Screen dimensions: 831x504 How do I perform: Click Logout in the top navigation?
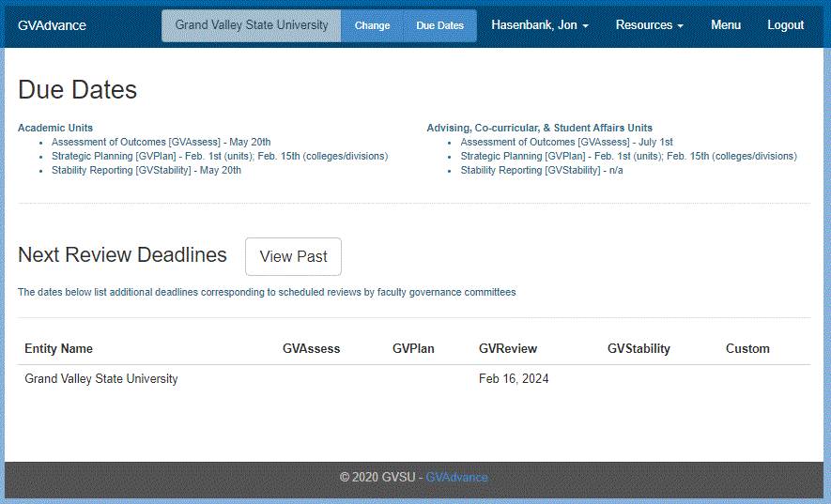pos(785,25)
